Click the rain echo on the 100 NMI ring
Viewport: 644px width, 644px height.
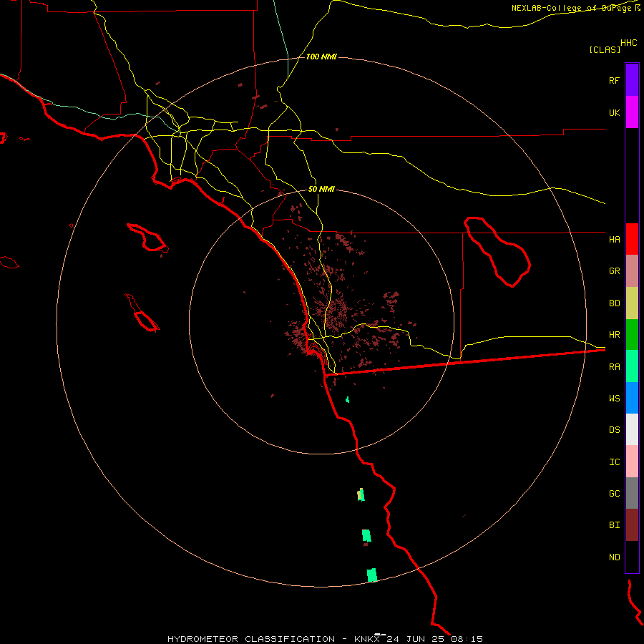[x=371, y=575]
